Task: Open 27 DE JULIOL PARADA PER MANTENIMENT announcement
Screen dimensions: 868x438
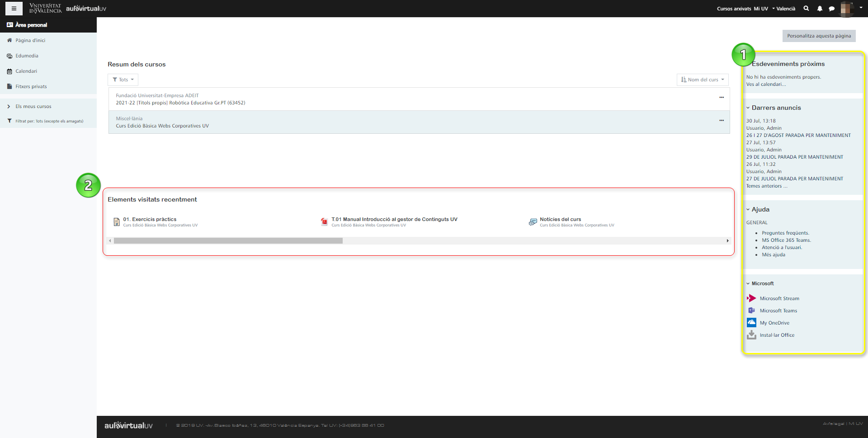Action: click(795, 179)
